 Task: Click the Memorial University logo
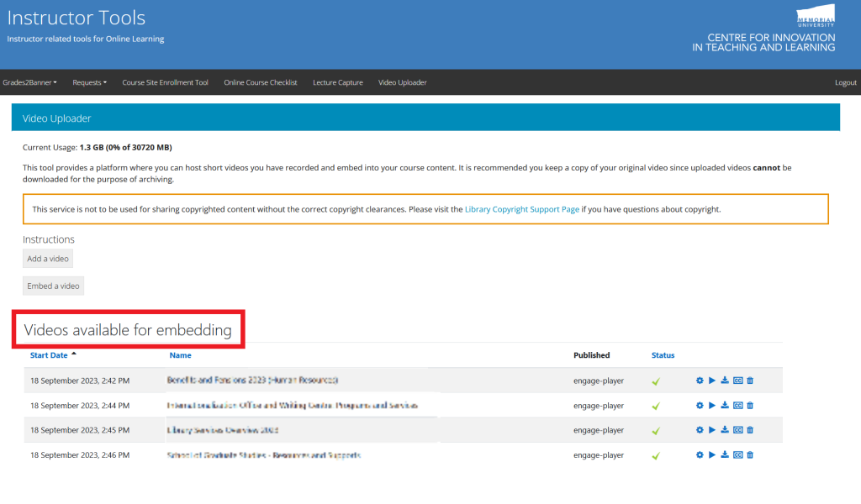click(x=816, y=16)
